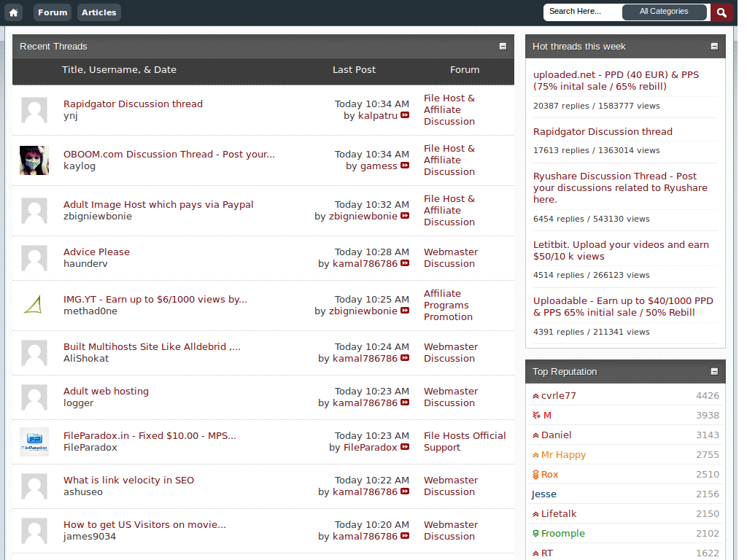The image size is (747, 560).
Task: Go to last post icon at Today 10:32 AM
Action: point(405,216)
